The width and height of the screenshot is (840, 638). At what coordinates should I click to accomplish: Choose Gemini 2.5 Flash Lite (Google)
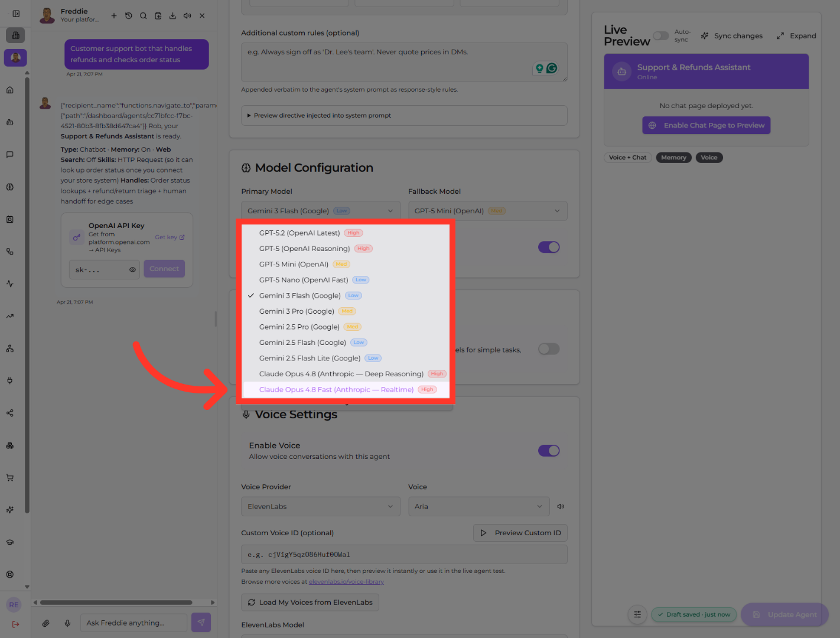(x=347, y=358)
